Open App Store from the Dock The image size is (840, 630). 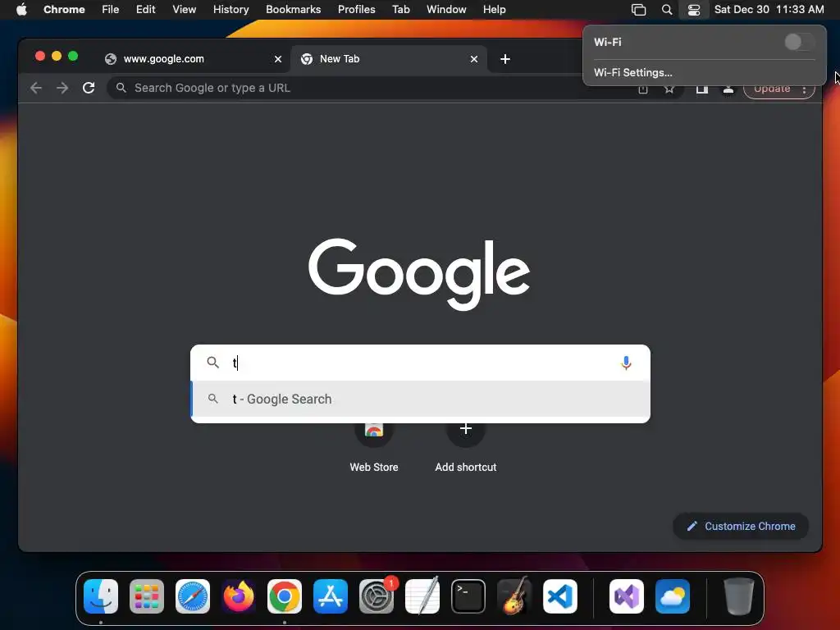[x=331, y=596]
